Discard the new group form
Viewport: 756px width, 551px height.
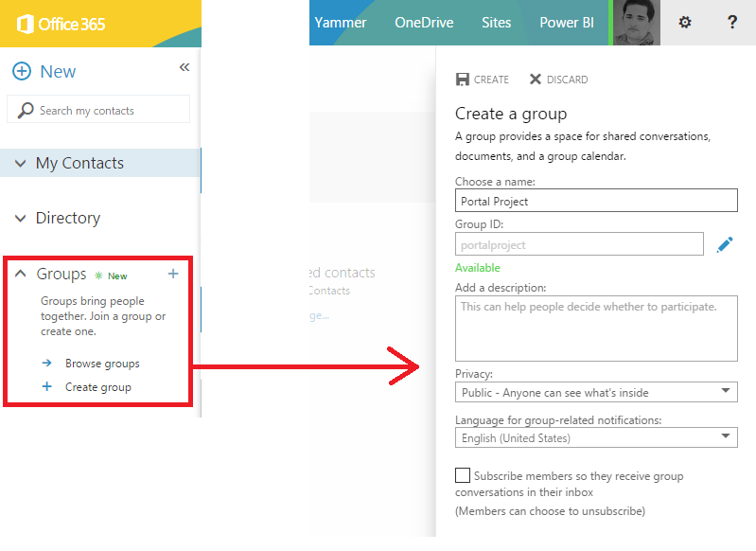coord(558,80)
